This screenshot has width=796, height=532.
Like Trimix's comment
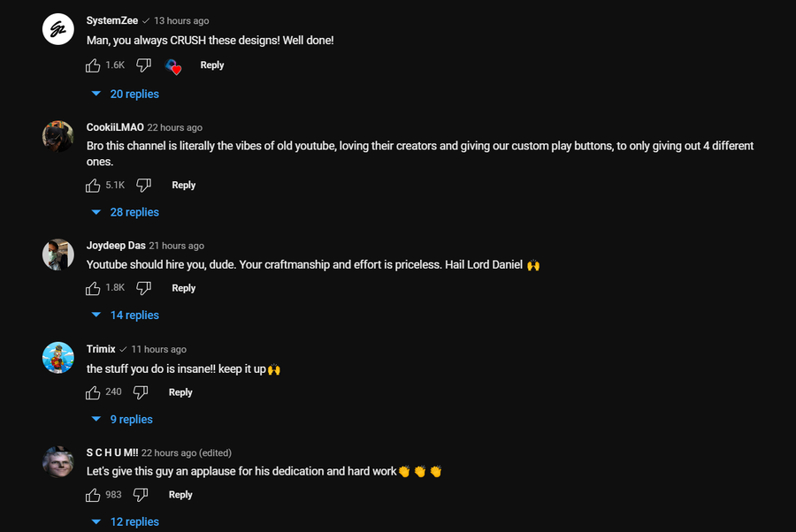(93, 392)
